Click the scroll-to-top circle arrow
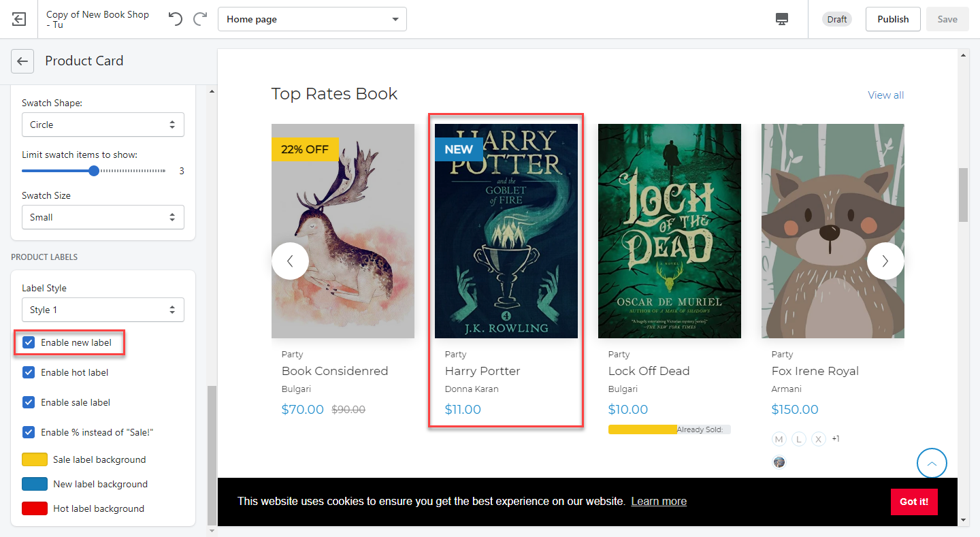Viewport: 980px width, 537px height. 932,463
